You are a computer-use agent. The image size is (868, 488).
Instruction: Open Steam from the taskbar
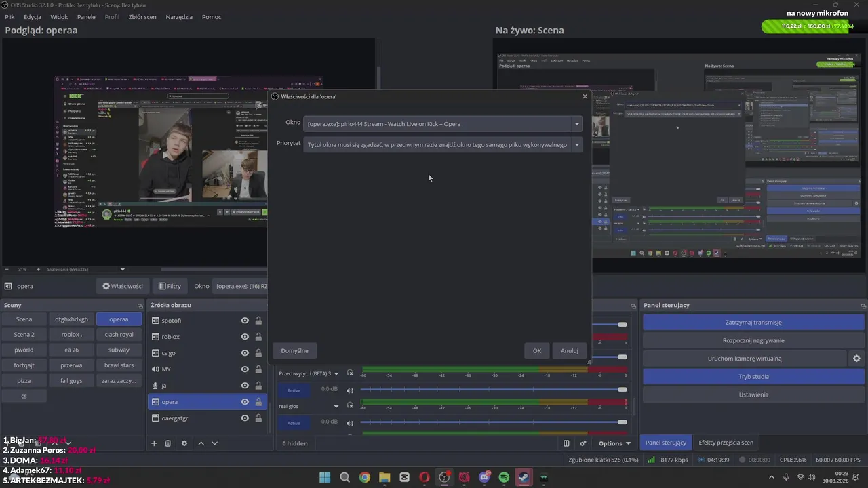[524, 477]
